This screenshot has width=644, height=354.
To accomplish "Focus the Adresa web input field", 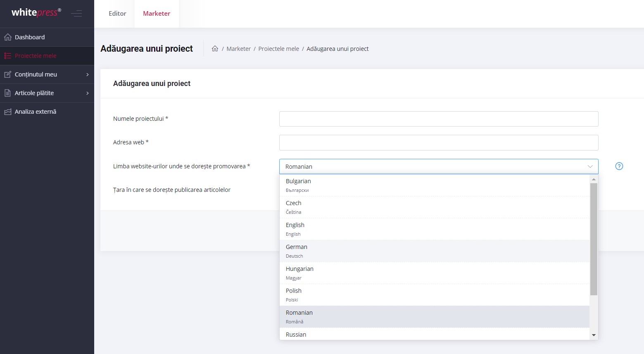I will tap(439, 143).
